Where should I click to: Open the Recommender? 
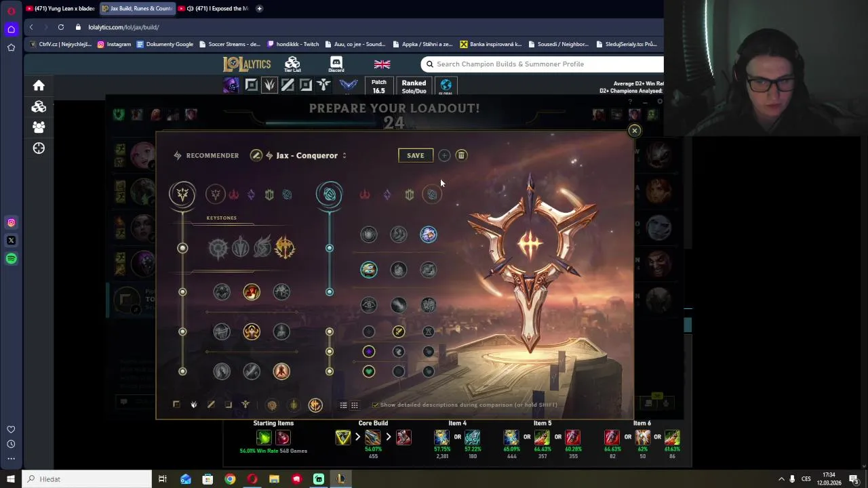pos(206,155)
